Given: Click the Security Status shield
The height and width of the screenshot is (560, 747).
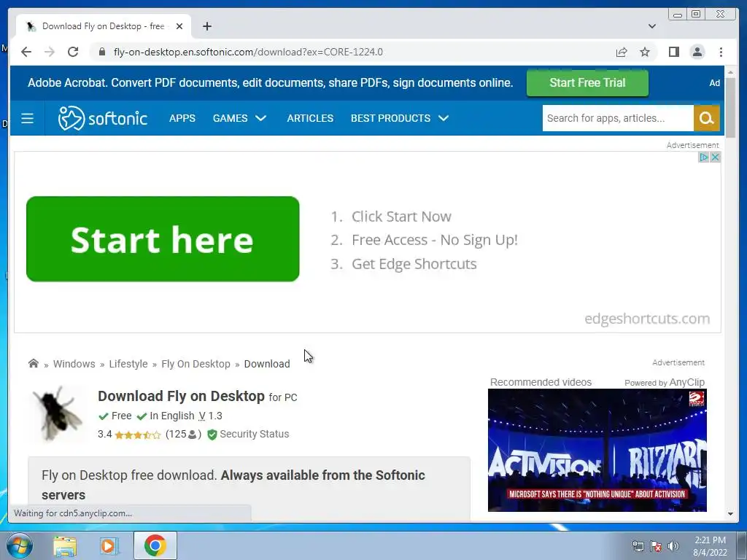Looking at the screenshot, I should click(x=212, y=435).
